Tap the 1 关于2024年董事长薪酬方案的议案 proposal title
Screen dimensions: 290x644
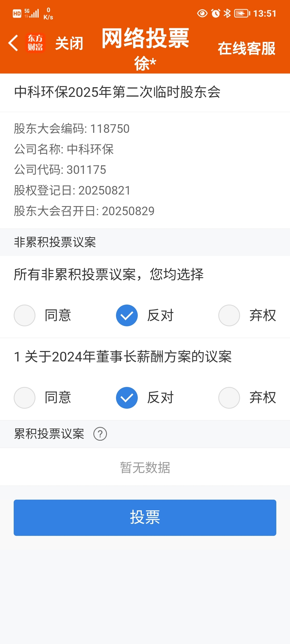coord(123,357)
